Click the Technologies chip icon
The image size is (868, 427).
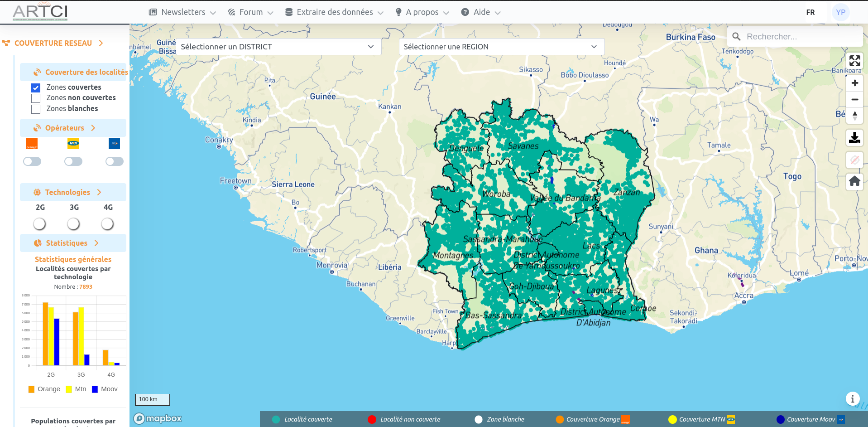point(37,192)
